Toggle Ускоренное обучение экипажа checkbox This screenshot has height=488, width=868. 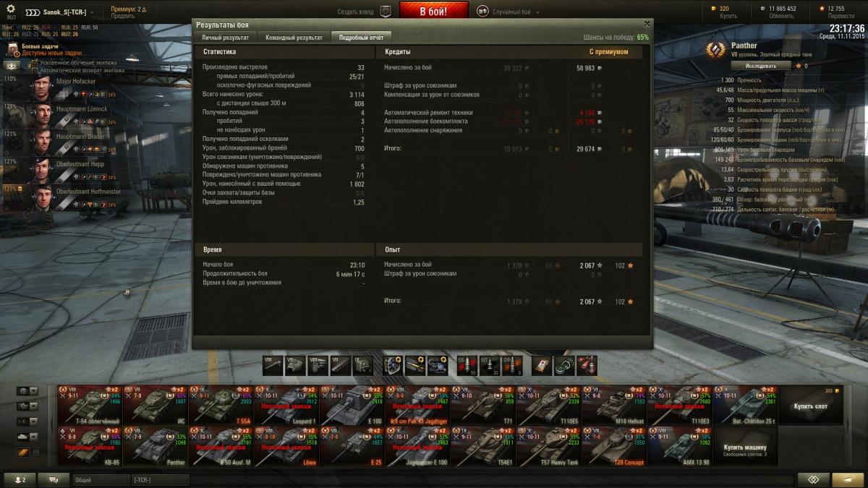coord(35,63)
